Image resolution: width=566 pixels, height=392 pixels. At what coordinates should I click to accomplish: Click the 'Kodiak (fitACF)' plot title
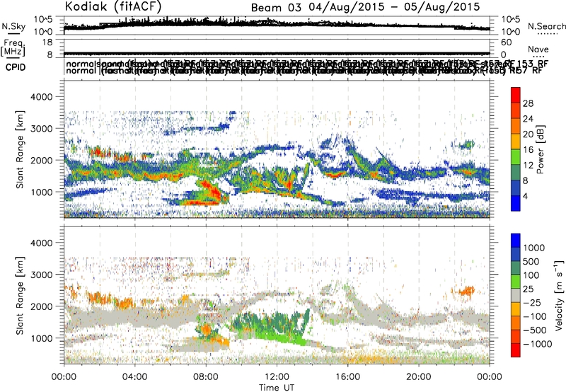pos(113,6)
